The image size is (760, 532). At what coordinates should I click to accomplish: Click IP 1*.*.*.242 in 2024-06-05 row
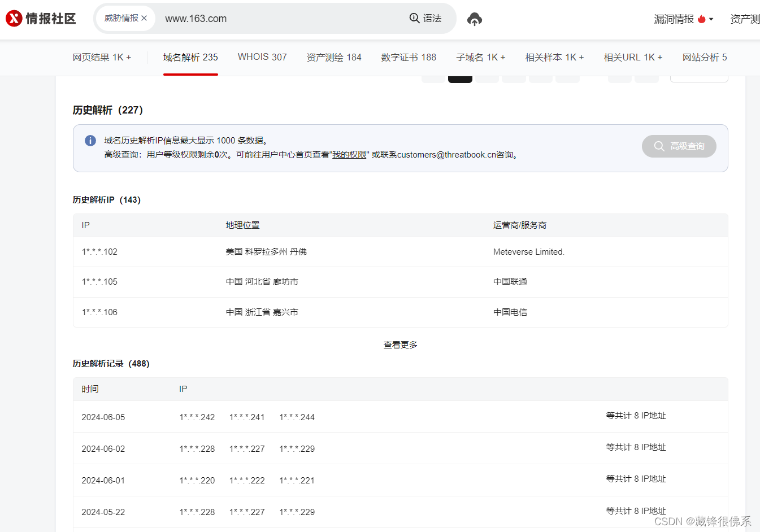click(x=197, y=417)
